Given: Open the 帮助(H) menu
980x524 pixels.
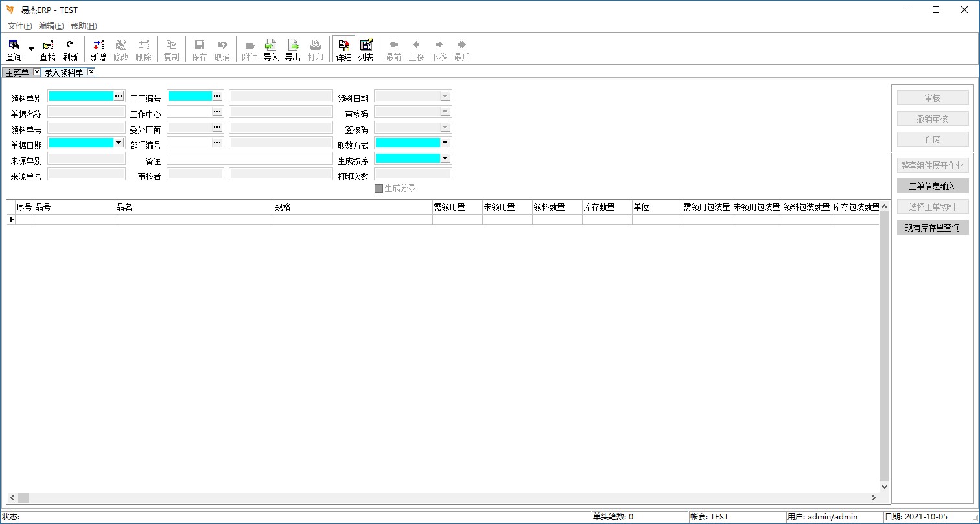Looking at the screenshot, I should pyautogui.click(x=84, y=26).
